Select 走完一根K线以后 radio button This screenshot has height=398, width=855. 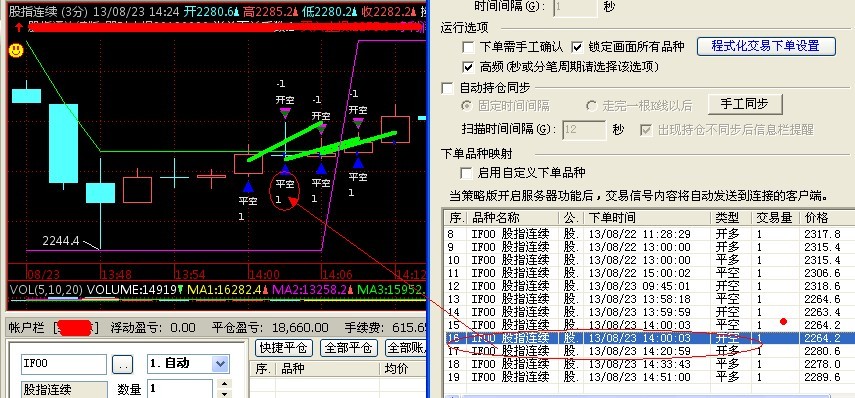tap(591, 106)
